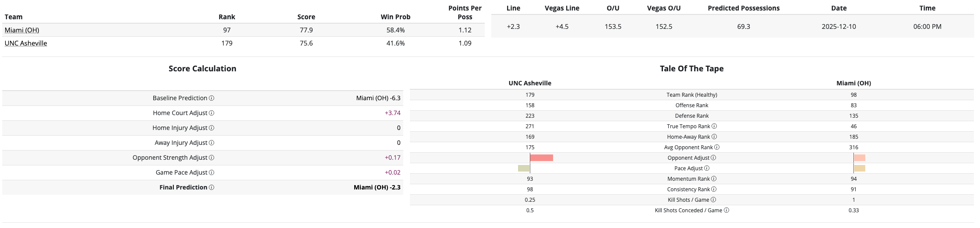
Task: Click info icon beside Consistency Rank
Action: click(714, 189)
